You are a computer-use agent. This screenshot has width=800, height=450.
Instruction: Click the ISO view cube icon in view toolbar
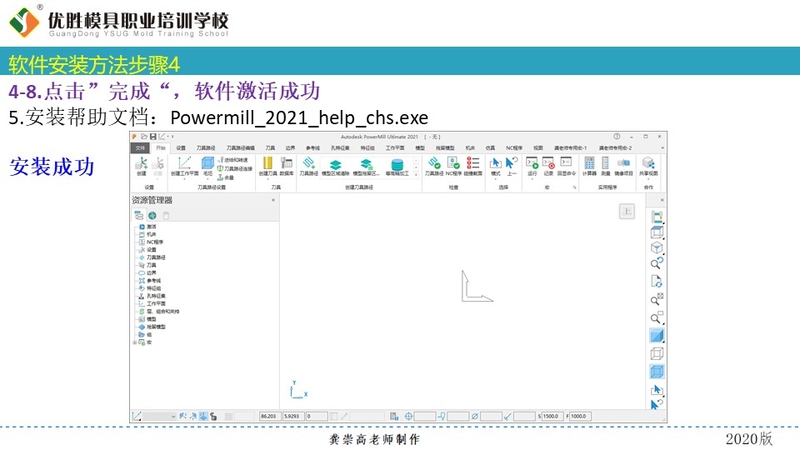657,247
